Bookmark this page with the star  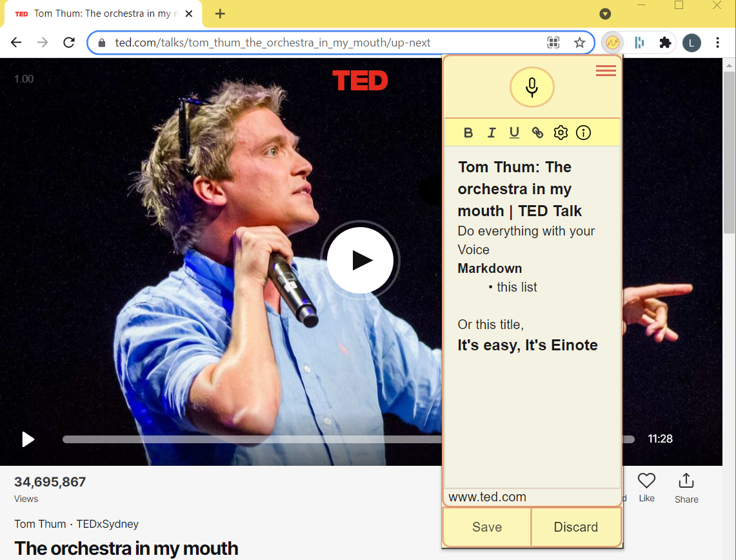(x=580, y=43)
